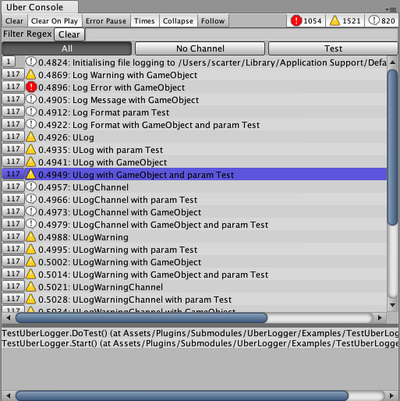Toggle the error count filter showing 1054
The width and height of the screenshot is (400, 401).
(x=306, y=21)
